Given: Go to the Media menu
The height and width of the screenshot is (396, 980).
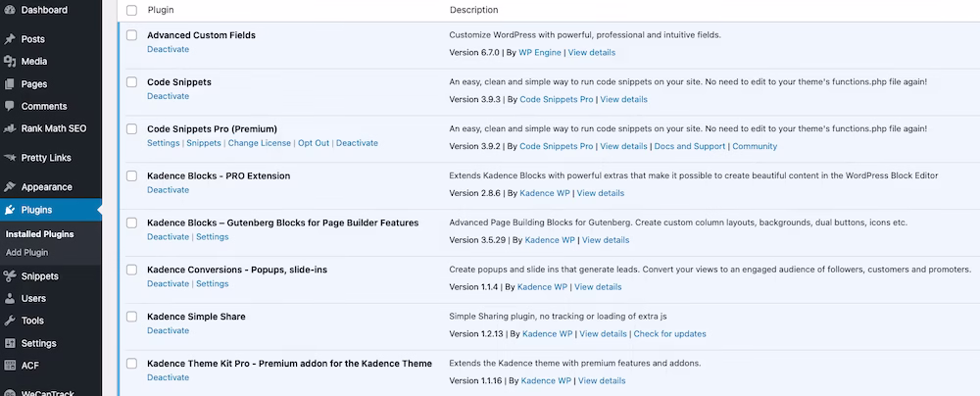Looking at the screenshot, I should tap(33, 62).
